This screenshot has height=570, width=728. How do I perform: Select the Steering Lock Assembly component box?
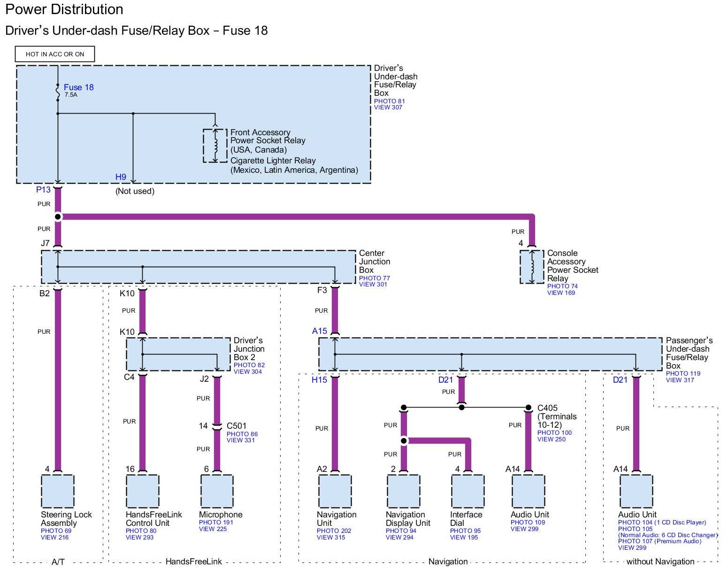58,491
